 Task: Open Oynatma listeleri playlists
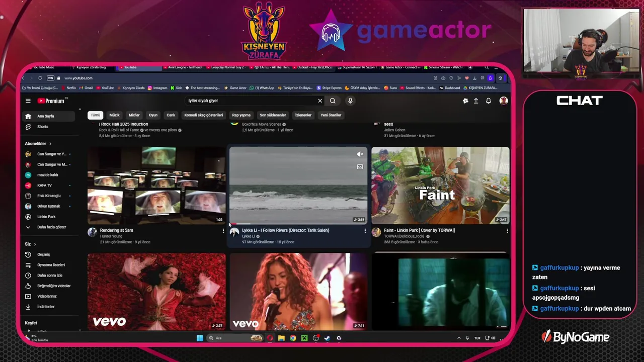tap(48, 265)
